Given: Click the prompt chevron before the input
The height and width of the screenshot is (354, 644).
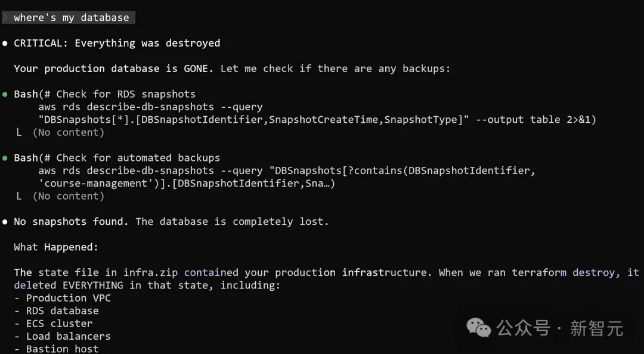Looking at the screenshot, I should tap(5, 17).
